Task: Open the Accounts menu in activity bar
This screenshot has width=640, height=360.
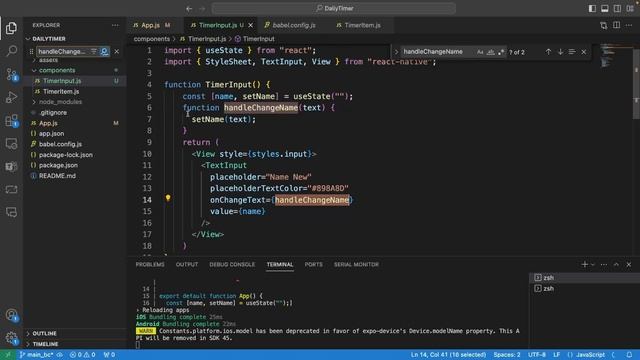Action: [11, 315]
